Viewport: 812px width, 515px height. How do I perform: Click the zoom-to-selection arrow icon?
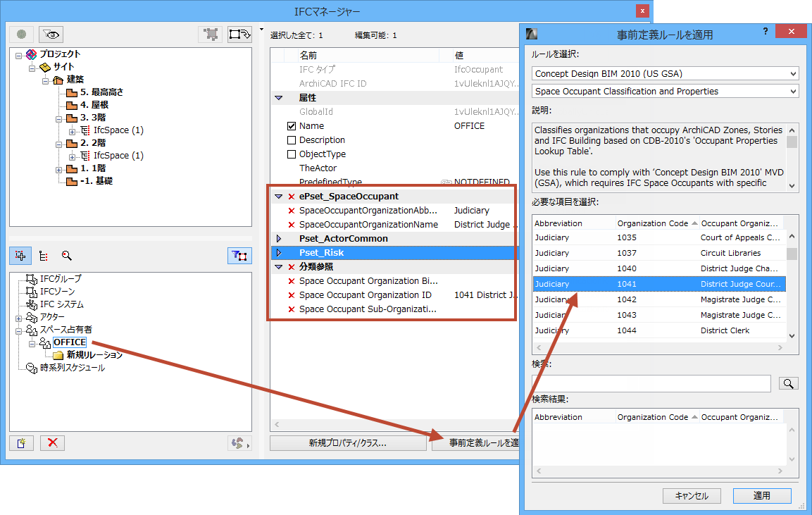pyautogui.click(x=239, y=35)
